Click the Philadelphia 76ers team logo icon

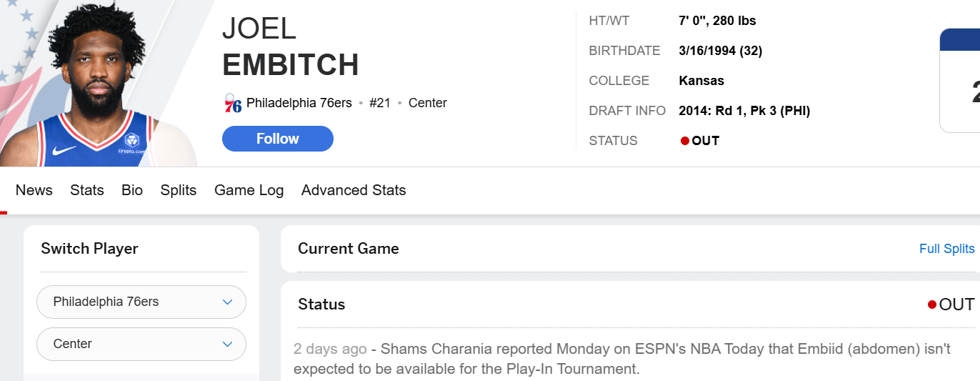pyautogui.click(x=233, y=103)
